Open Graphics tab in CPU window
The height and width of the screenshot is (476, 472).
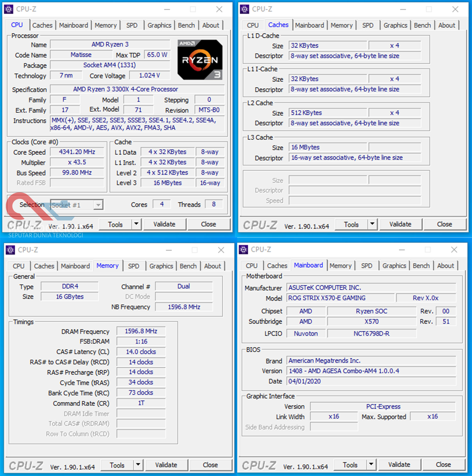[x=159, y=25]
